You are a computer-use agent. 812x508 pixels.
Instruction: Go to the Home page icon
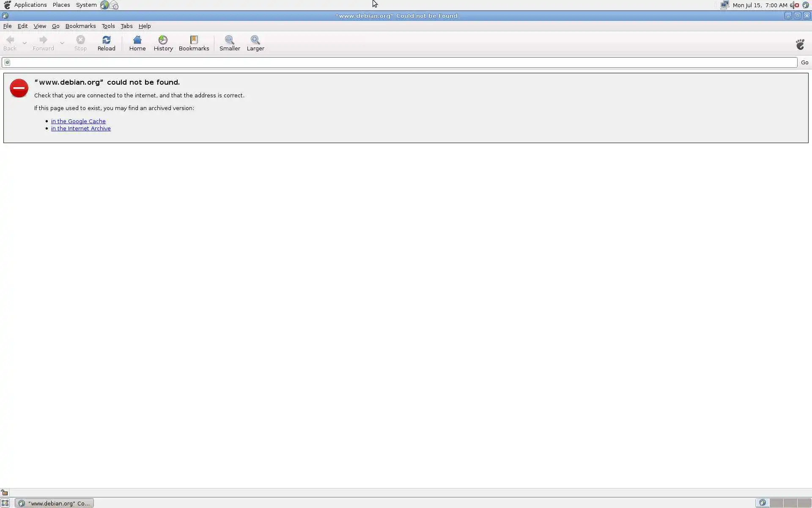tap(137, 43)
